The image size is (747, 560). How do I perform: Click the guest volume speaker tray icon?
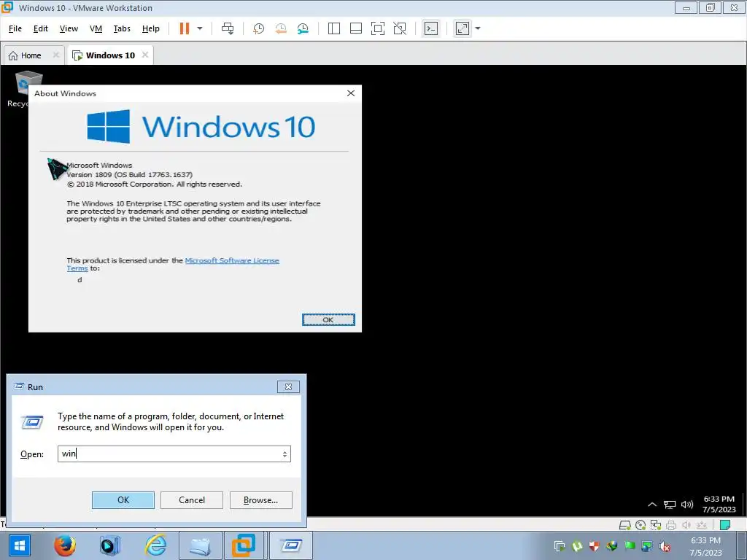[x=687, y=505]
